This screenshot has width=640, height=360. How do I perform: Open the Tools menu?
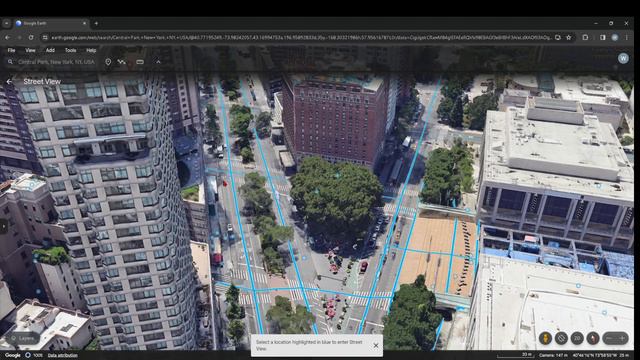[x=71, y=50]
